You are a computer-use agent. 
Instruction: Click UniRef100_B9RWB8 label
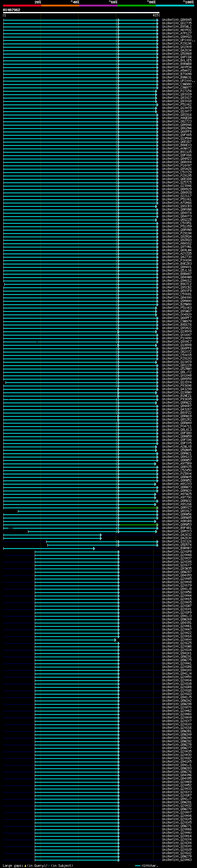(x=177, y=64)
